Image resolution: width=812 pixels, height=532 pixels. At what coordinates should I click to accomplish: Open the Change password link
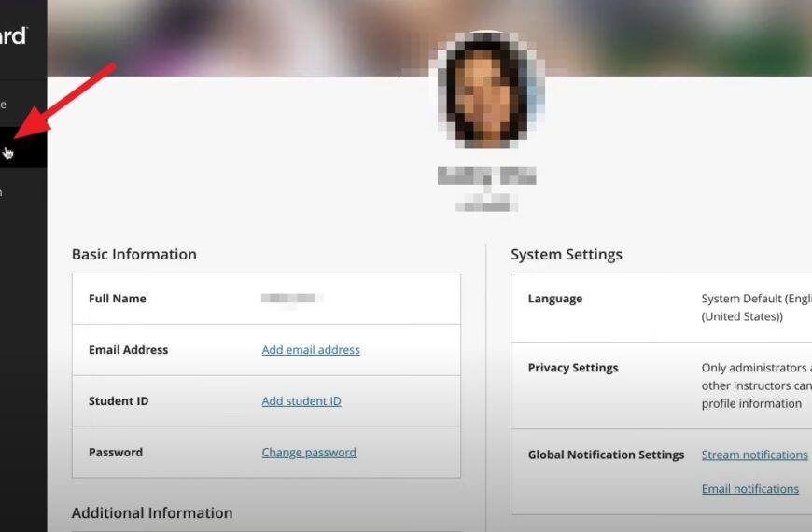[309, 453]
